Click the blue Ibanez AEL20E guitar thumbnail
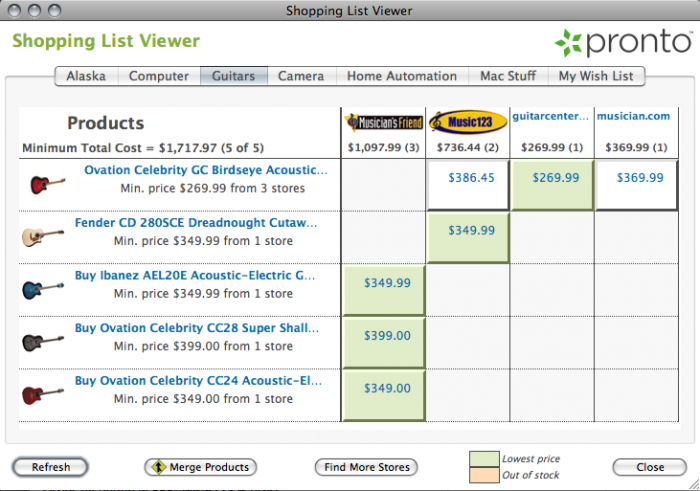This screenshot has width=700, height=491. [x=43, y=289]
